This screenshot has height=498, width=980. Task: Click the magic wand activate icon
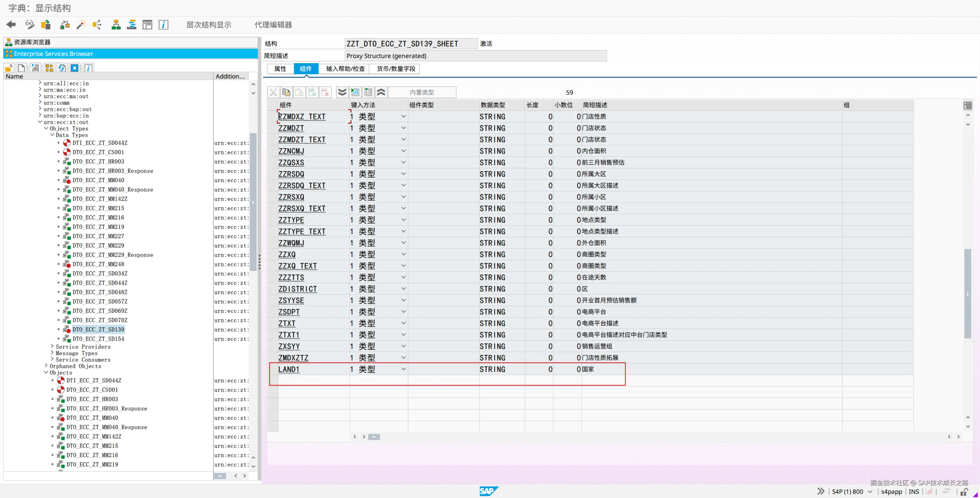tap(81, 25)
